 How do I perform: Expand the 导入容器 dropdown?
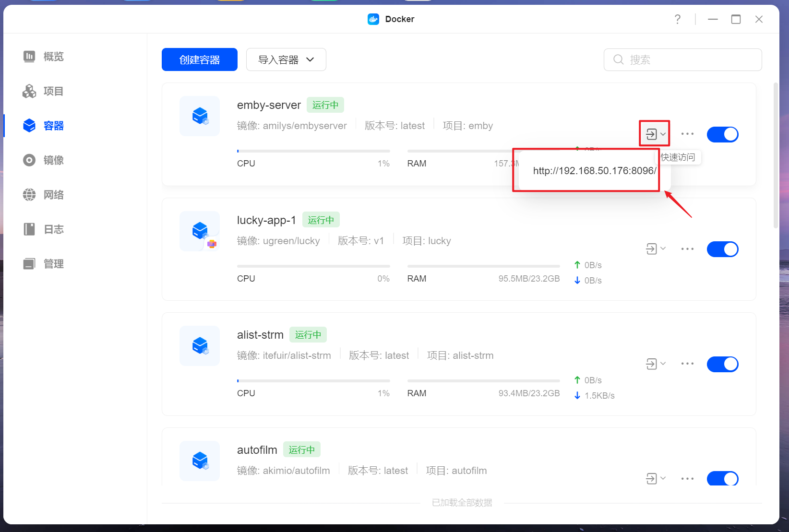click(x=286, y=59)
